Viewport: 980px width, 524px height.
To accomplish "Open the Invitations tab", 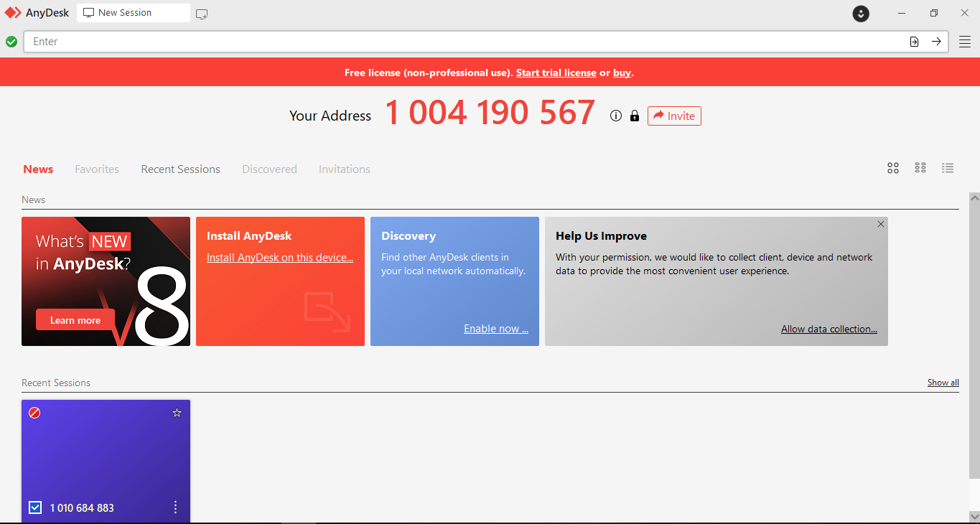I will (x=345, y=169).
